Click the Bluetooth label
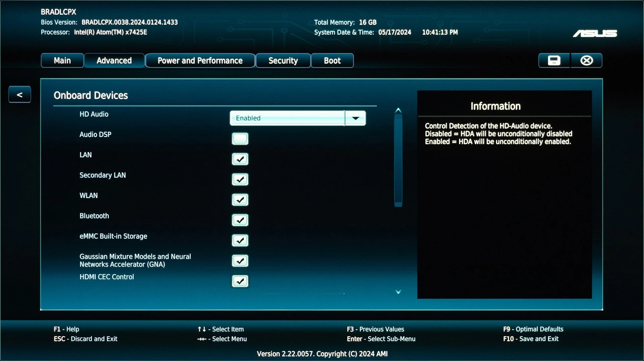644x361 pixels. coord(94,216)
